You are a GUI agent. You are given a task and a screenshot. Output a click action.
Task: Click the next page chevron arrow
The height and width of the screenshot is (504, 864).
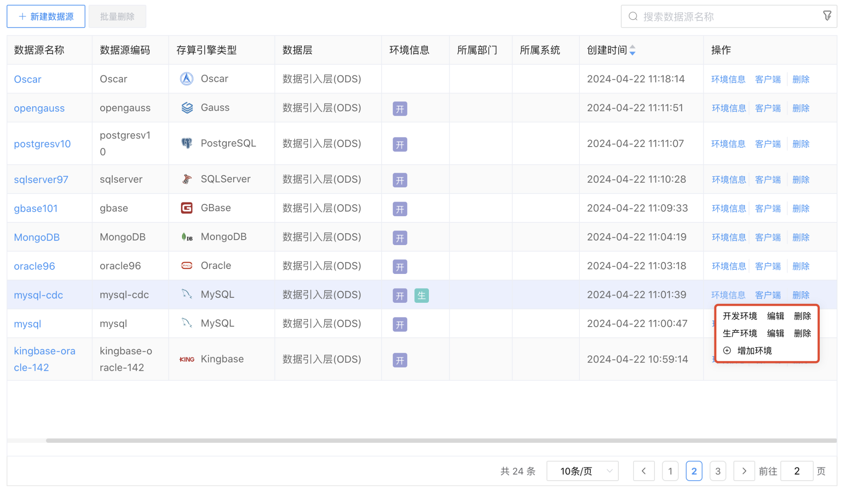744,471
